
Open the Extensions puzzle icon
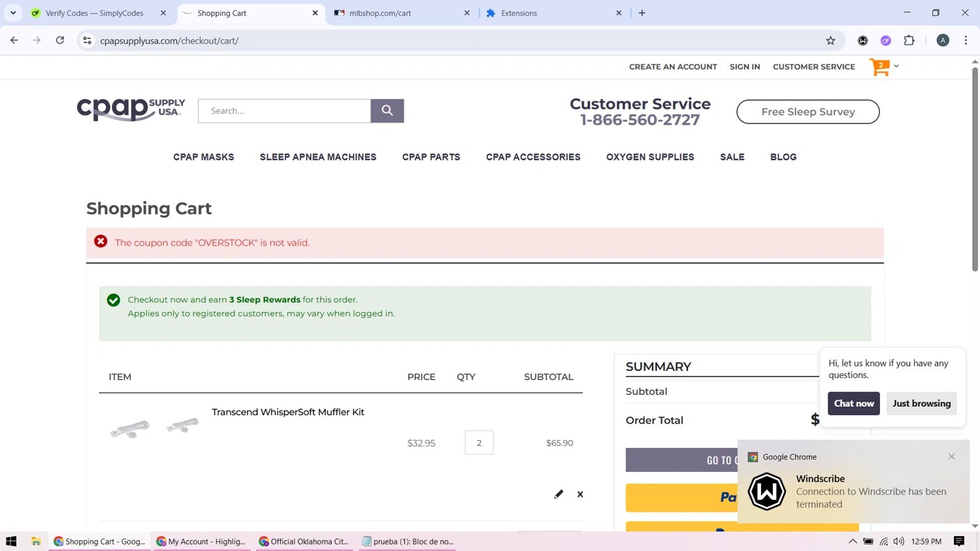tap(909, 40)
